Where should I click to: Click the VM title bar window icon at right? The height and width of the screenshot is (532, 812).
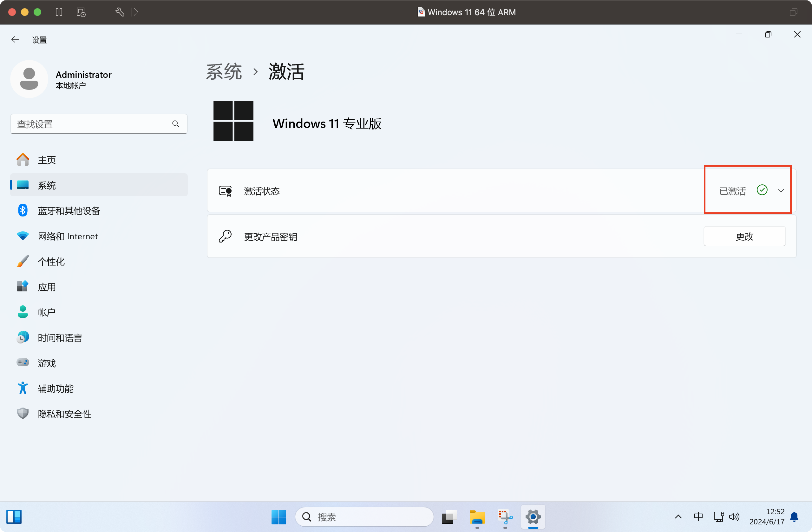tap(793, 12)
